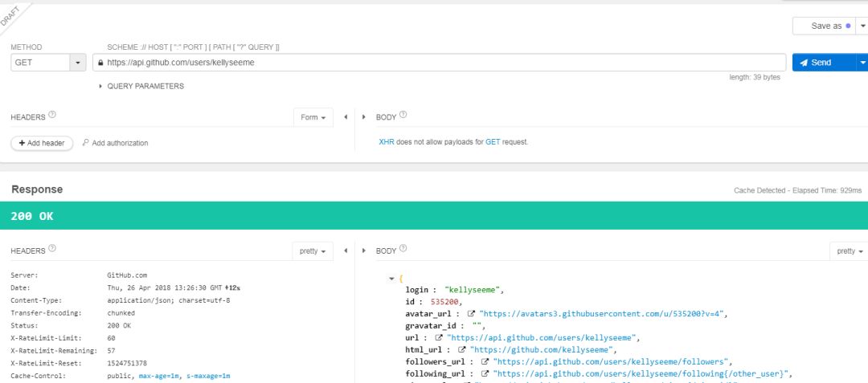Open response body pretty dropdown
This screenshot has width=868, height=383.
pyautogui.click(x=850, y=251)
